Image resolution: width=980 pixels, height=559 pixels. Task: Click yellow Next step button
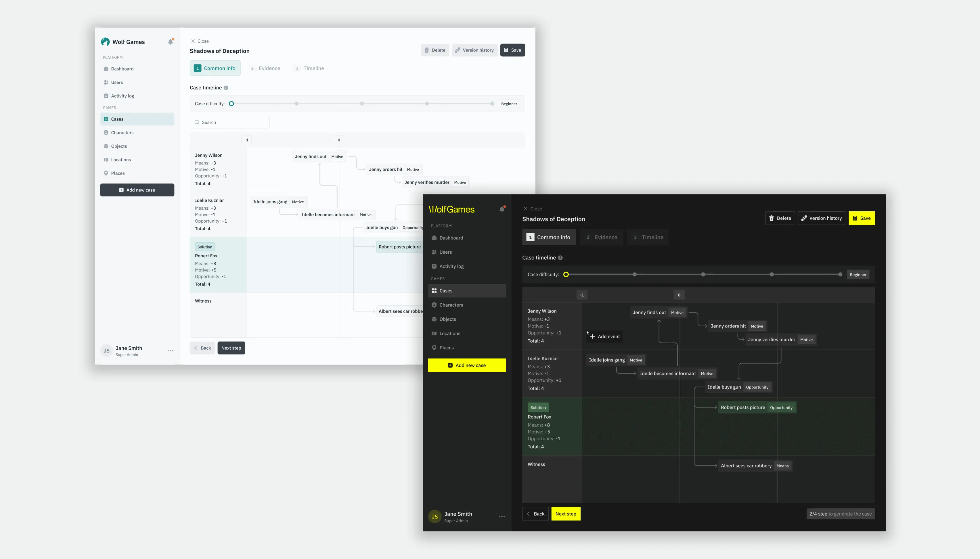pos(566,514)
